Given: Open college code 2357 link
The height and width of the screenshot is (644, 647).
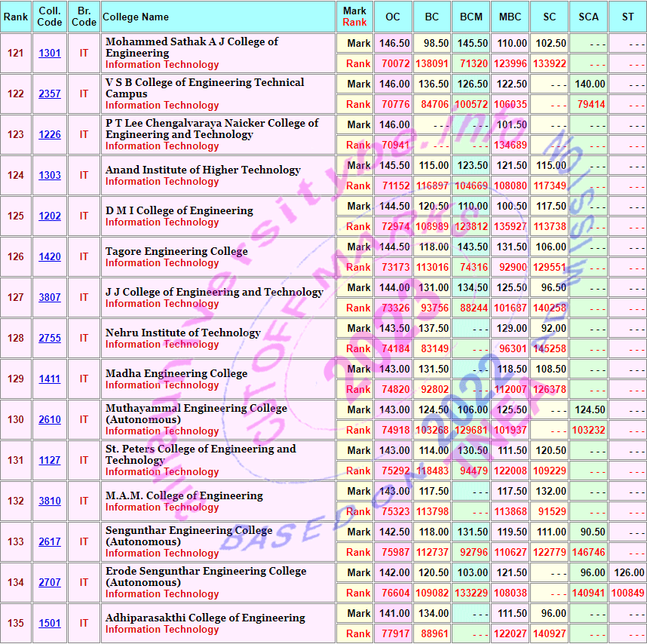Looking at the screenshot, I should coord(50,94).
